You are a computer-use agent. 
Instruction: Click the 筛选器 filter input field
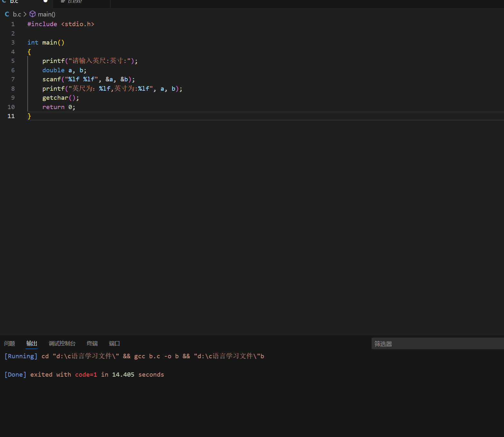438,344
